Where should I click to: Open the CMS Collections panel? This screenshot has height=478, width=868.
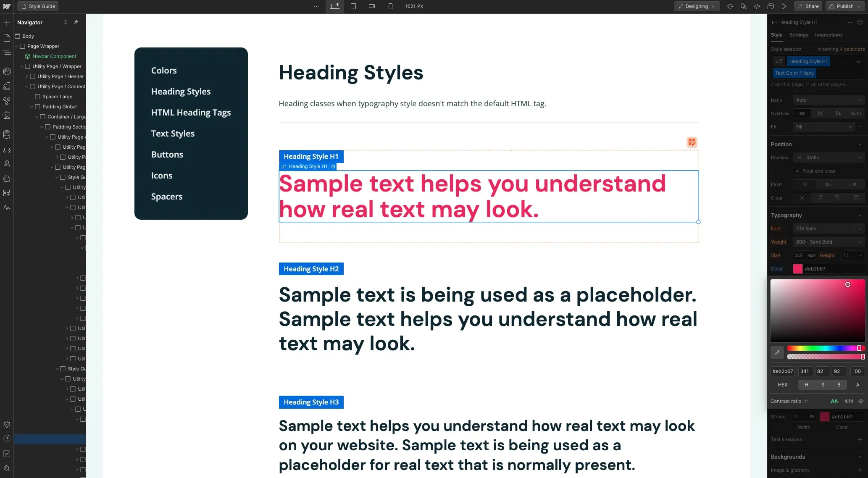pyautogui.click(x=7, y=134)
